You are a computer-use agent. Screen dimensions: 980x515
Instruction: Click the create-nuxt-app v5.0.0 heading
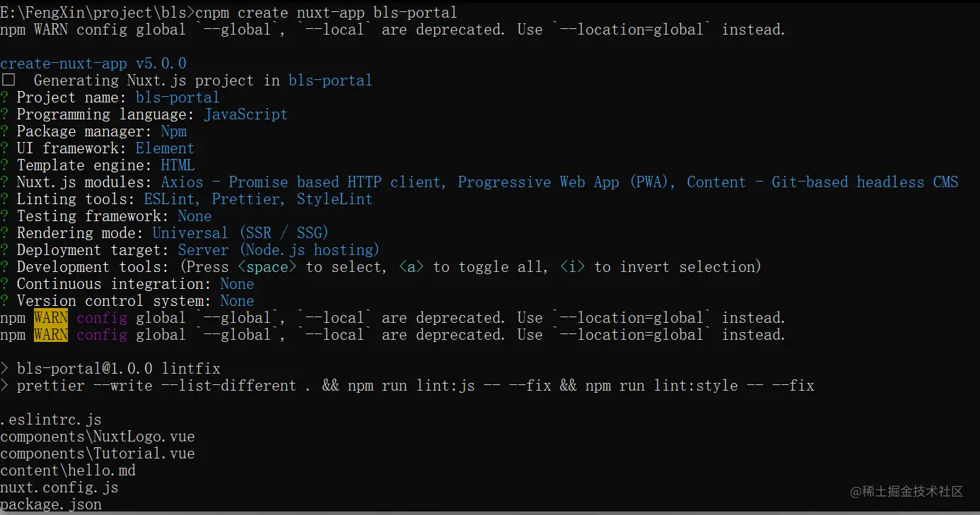tap(93, 64)
